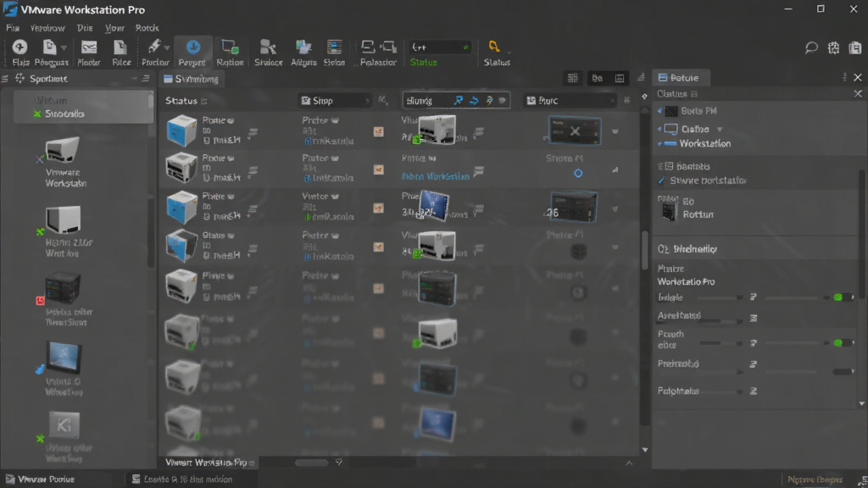Click the highlighted Pevger toolbar button
The image size is (868, 488).
[192, 53]
